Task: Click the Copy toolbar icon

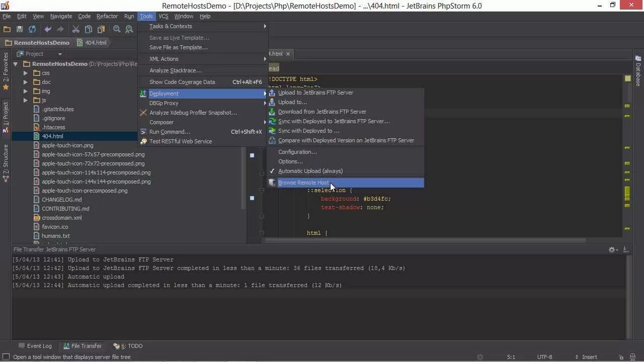Action: pyautogui.click(x=89, y=30)
